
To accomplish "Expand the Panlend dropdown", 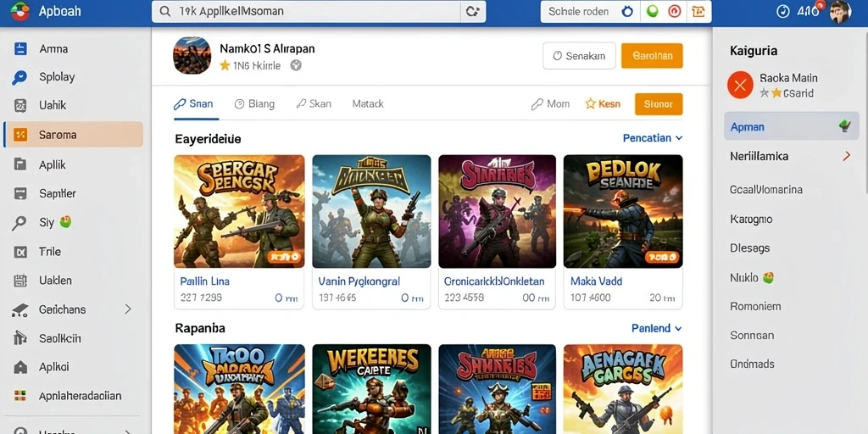I will pos(657,328).
